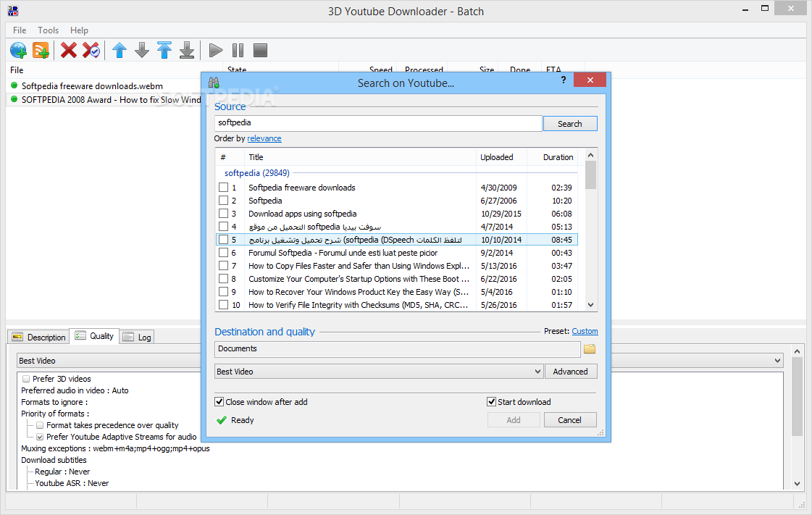
Task: Move the item to top of queue
Action: pos(164,50)
